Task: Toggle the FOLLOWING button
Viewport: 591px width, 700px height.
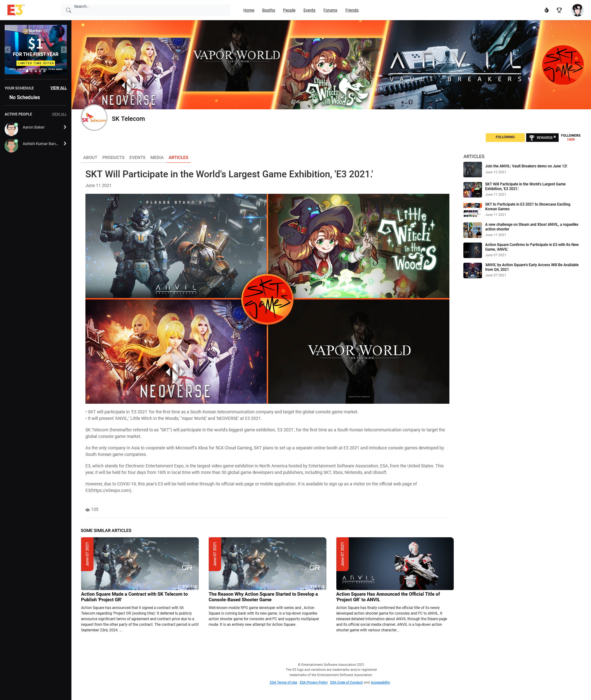Action: tap(505, 137)
